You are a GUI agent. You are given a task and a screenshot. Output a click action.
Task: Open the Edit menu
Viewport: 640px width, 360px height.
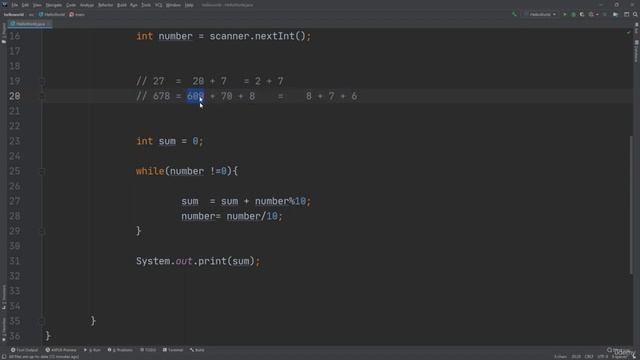25,5
